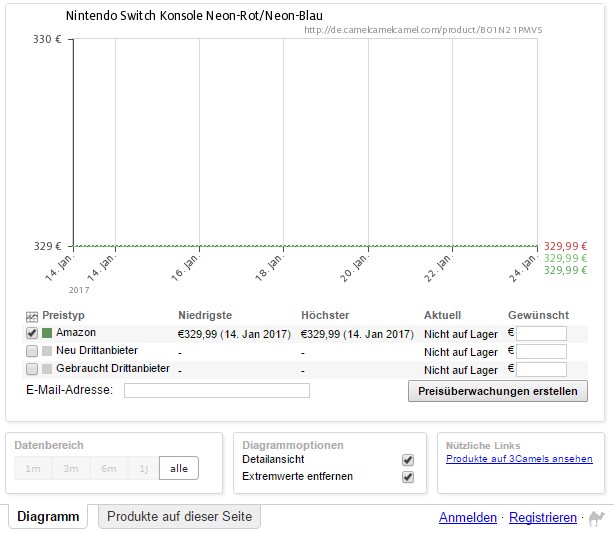
Task: Toggle the Extremwerte entfernen checkbox
Action: coord(408,477)
